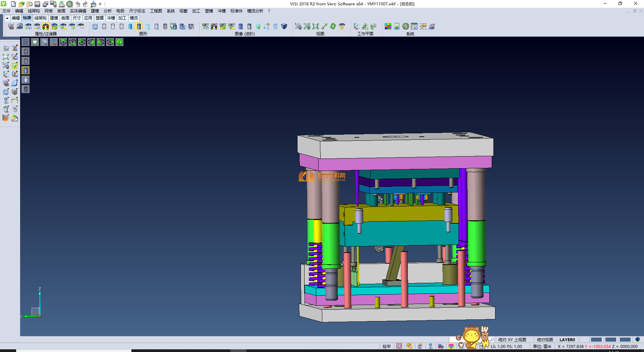Image resolution: width=644 pixels, height=352 pixels.
Task: Click the 单位: 毫米 units button
Action: click(542, 346)
